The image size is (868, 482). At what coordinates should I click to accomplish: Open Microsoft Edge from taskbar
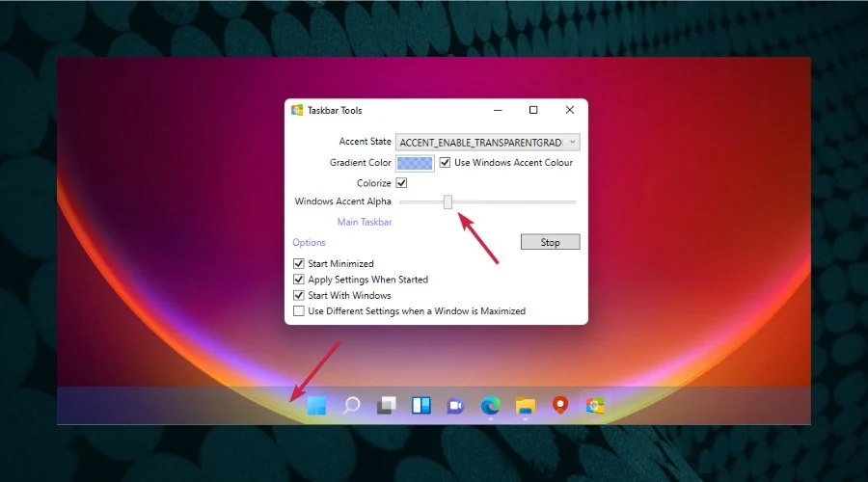[491, 405]
